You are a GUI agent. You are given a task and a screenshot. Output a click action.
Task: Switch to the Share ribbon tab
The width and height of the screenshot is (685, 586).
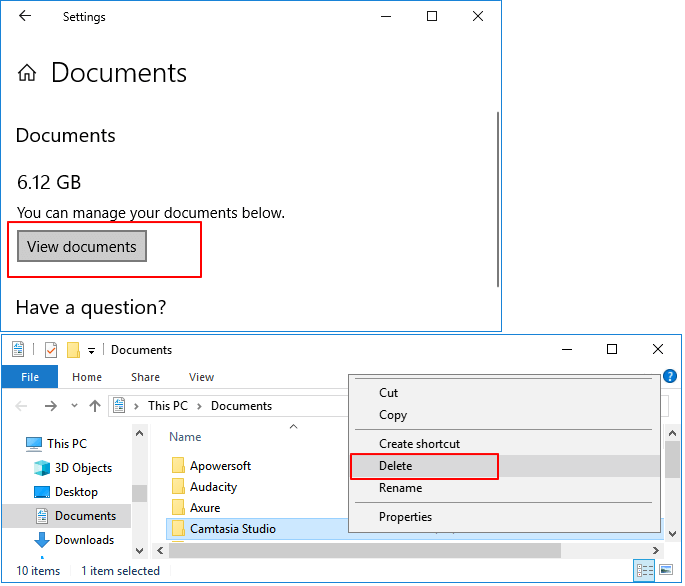point(145,377)
